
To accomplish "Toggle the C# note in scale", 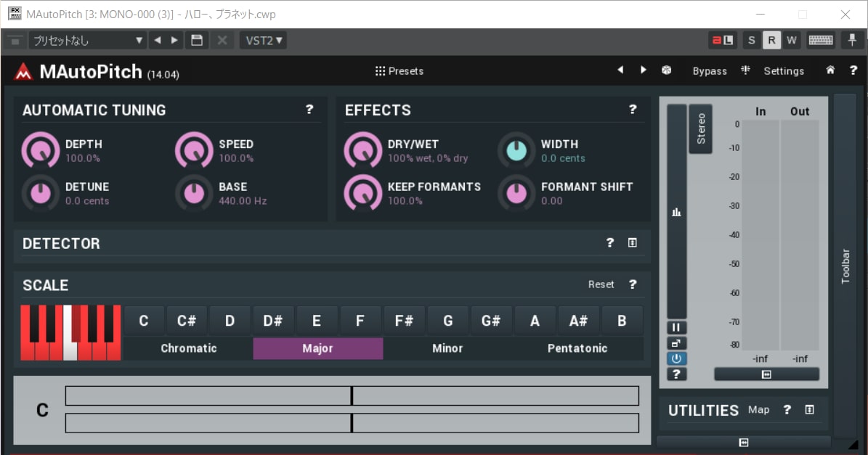I will click(187, 321).
